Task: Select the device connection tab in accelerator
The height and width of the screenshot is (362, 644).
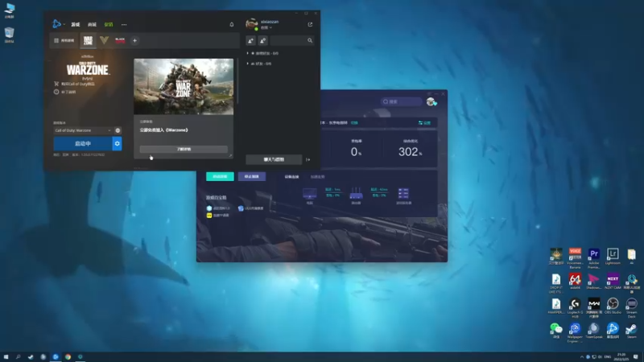Action: pos(291,177)
